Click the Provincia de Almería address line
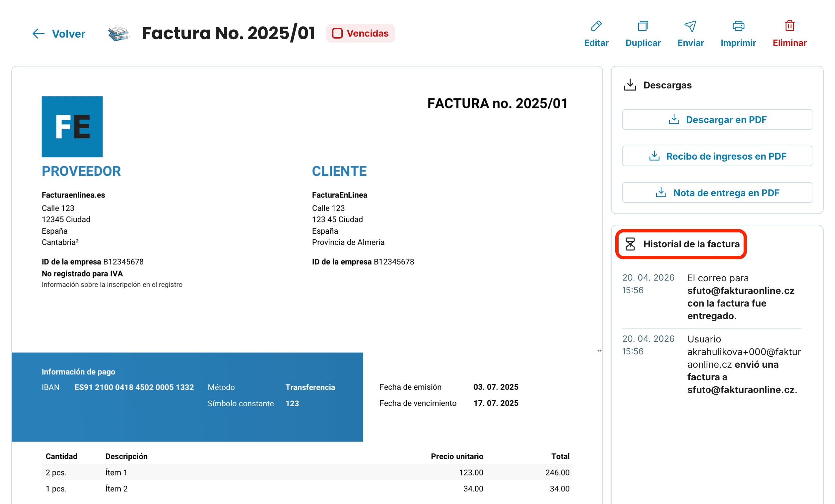The width and height of the screenshot is (835, 504). point(348,242)
